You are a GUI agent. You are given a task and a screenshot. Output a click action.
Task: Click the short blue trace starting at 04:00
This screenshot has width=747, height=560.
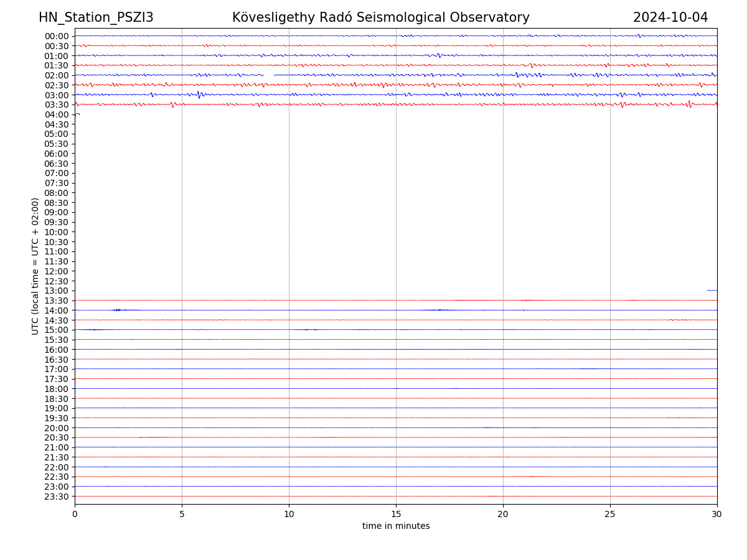coord(77,114)
